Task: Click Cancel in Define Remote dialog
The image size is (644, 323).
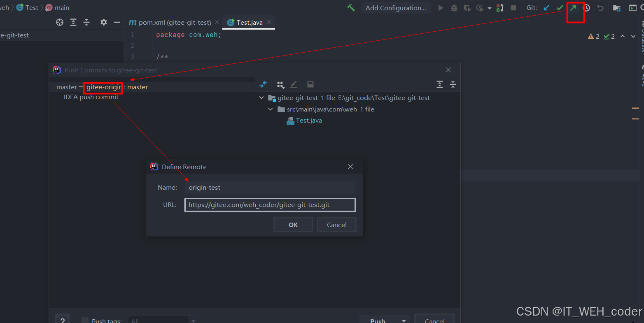Action: pyautogui.click(x=336, y=225)
